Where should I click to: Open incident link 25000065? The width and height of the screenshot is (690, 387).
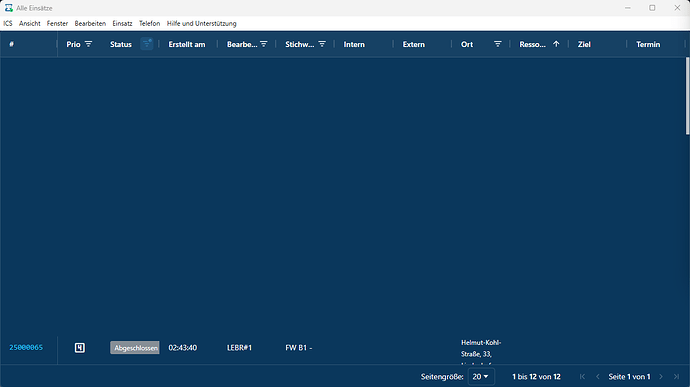coord(26,347)
